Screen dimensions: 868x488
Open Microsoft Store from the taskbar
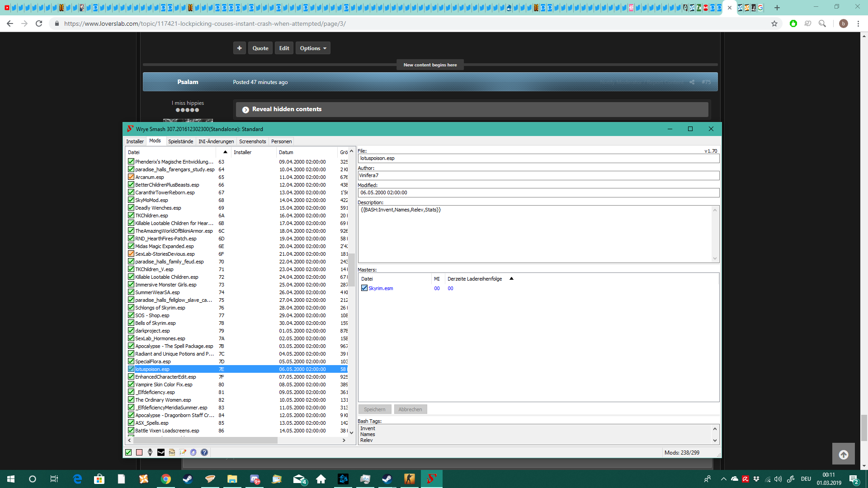click(x=99, y=479)
